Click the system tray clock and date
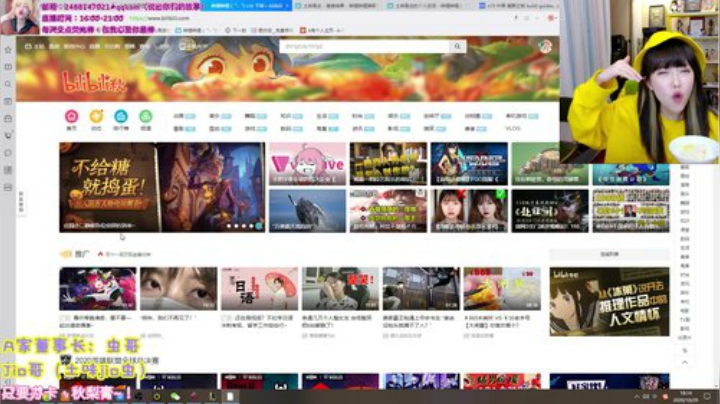The width and height of the screenshot is (720, 404). tap(685, 397)
